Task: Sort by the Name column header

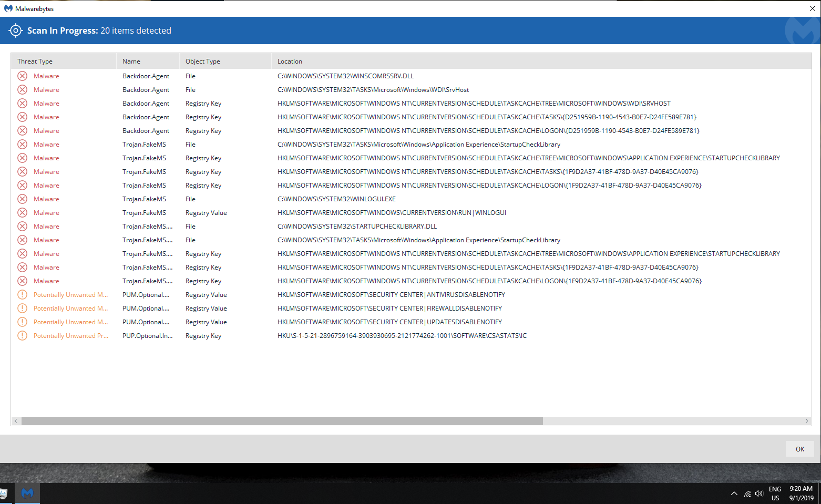Action: click(148, 61)
